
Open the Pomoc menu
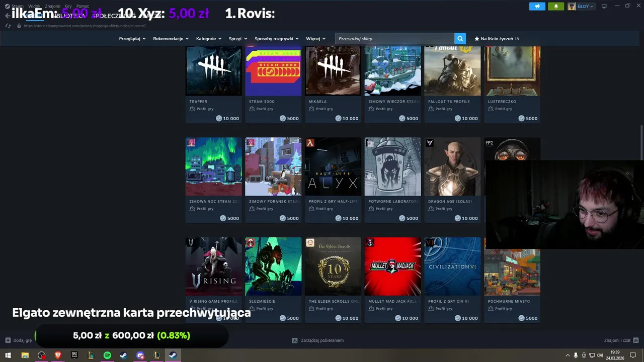coord(83,6)
